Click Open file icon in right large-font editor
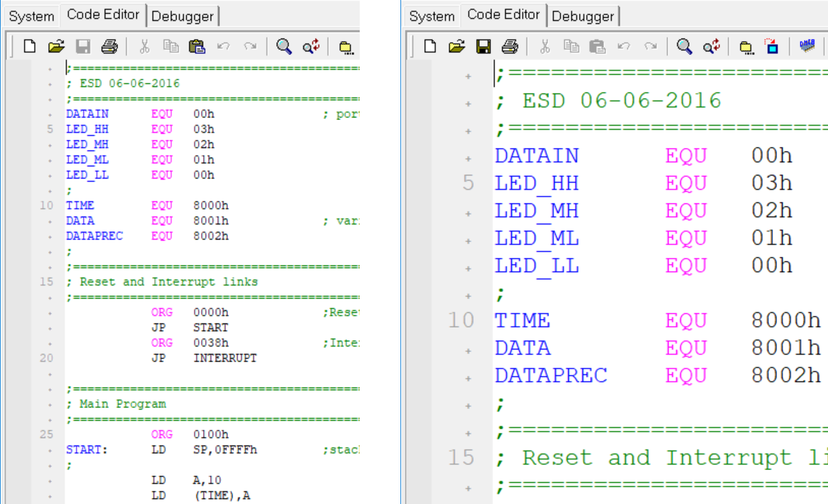Image resolution: width=828 pixels, height=504 pixels. tap(457, 46)
